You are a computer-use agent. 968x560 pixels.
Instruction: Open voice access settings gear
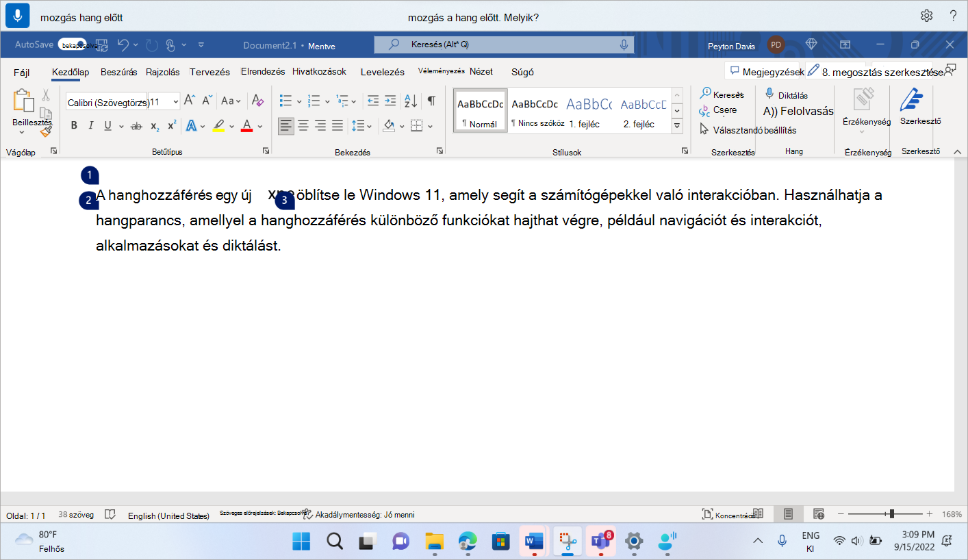[926, 16]
